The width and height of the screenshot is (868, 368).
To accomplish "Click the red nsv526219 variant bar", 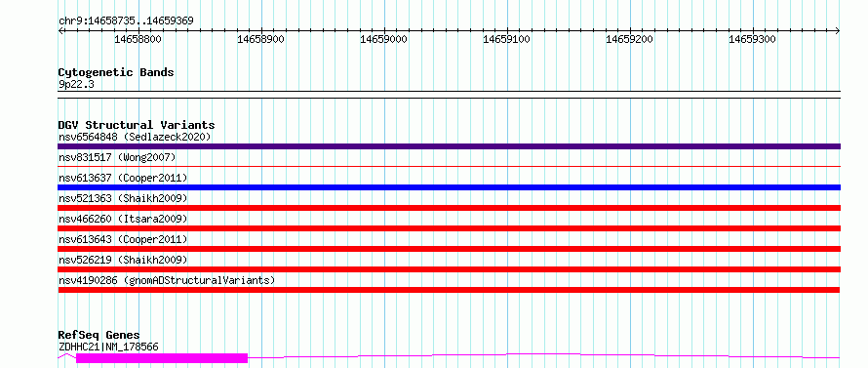I will pos(449,269).
